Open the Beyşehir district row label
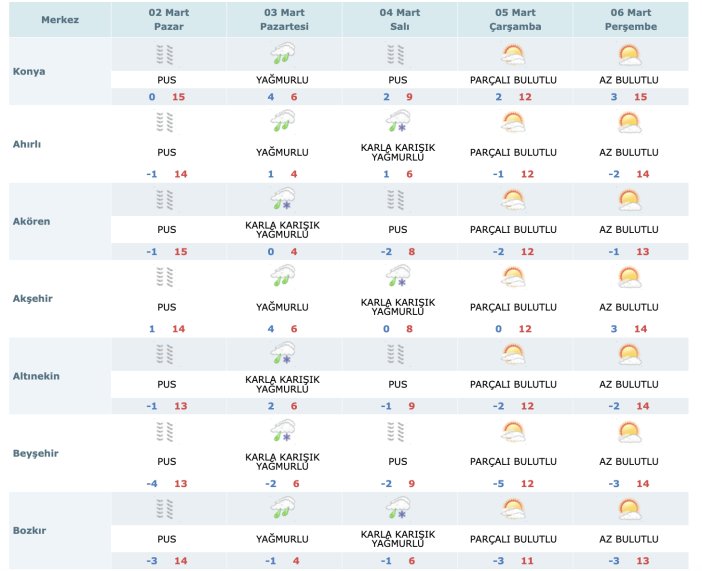The height and width of the screenshot is (571, 702). tap(35, 453)
